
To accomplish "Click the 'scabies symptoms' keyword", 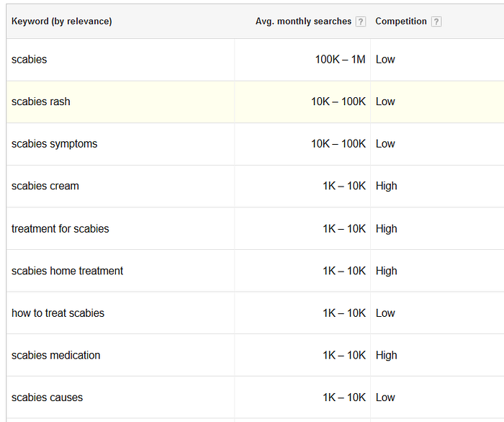I will click(x=54, y=144).
